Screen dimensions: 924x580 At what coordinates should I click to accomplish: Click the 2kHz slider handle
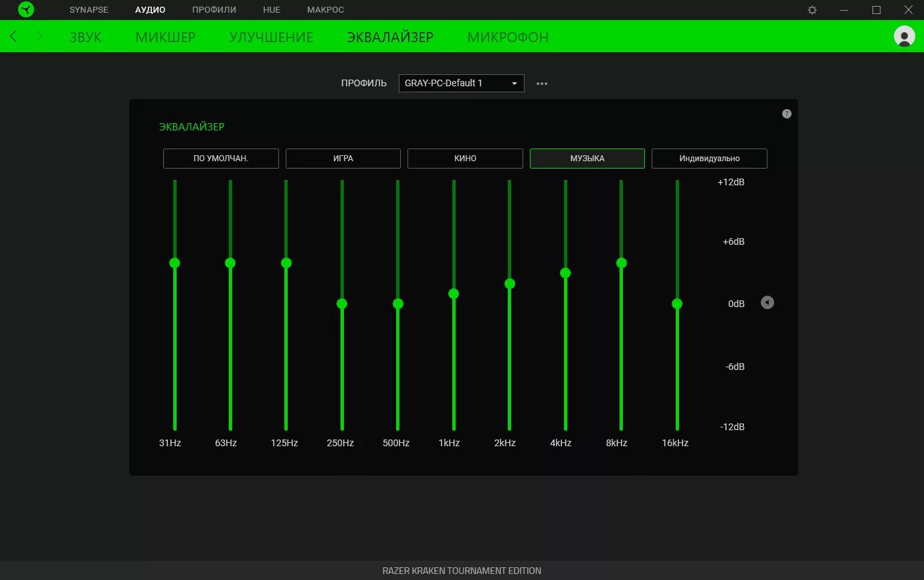tap(510, 284)
